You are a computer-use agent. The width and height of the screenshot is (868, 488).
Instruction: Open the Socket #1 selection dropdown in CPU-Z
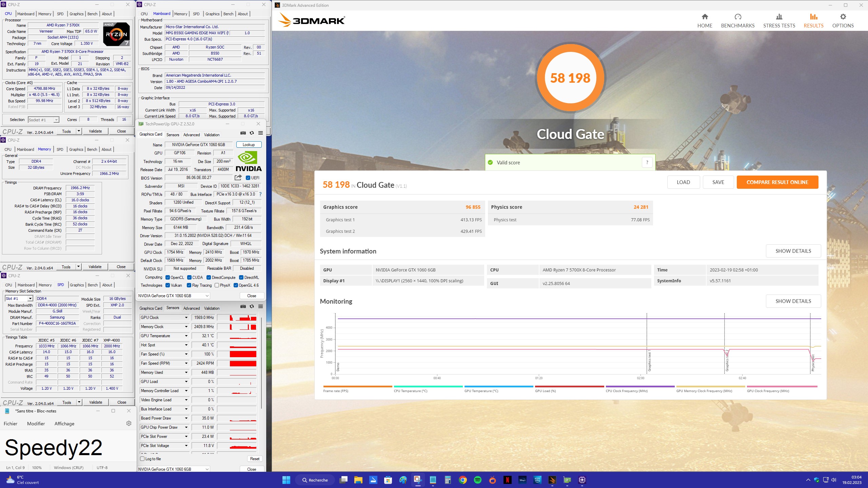43,120
